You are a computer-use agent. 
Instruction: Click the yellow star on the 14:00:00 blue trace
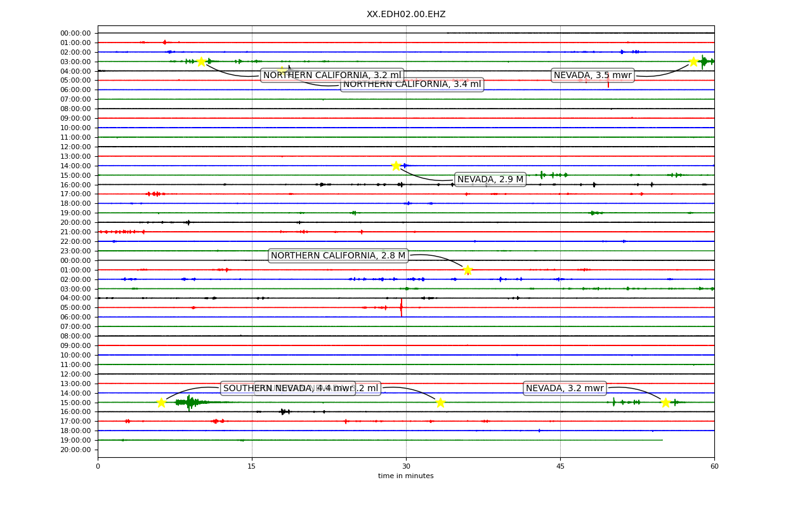tap(396, 166)
